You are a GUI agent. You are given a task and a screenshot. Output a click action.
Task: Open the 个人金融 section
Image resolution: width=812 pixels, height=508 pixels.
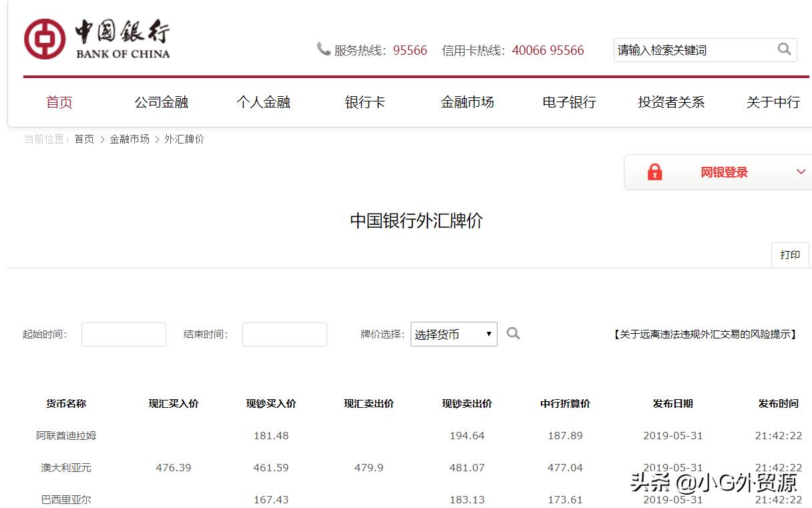tap(263, 101)
